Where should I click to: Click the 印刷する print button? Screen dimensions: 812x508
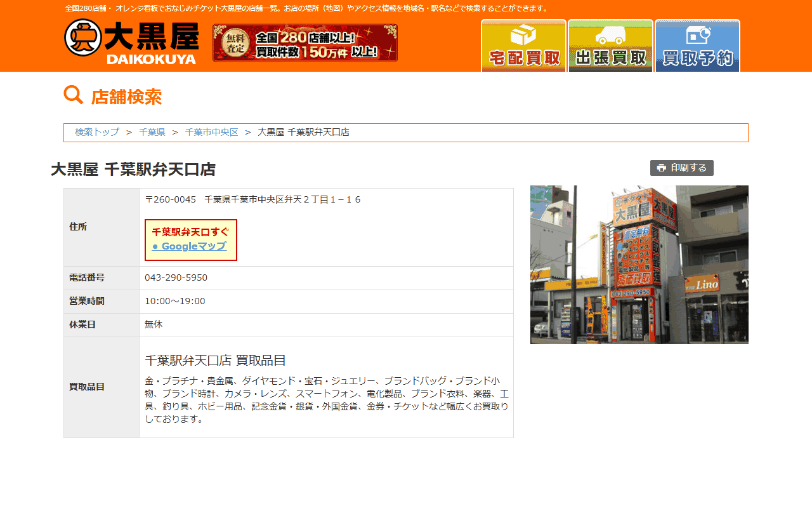pyautogui.click(x=682, y=168)
